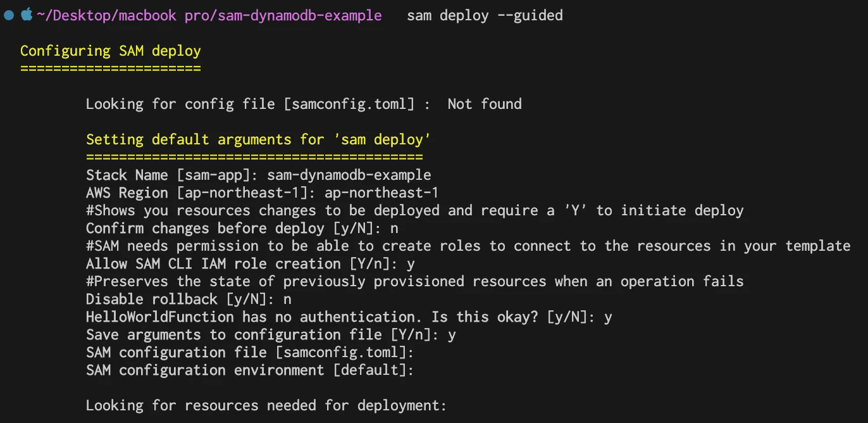Click the 'Configuring SAM deploy' heading
The image size is (868, 423).
coord(111,51)
